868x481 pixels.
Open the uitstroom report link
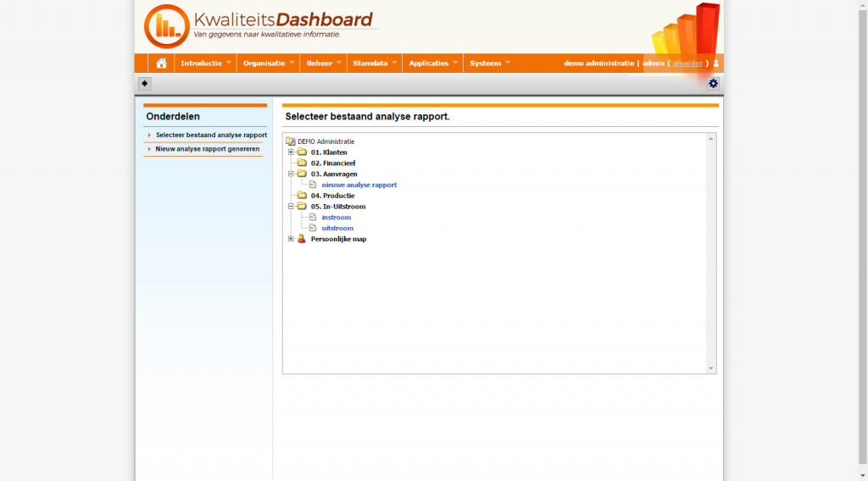pos(337,229)
